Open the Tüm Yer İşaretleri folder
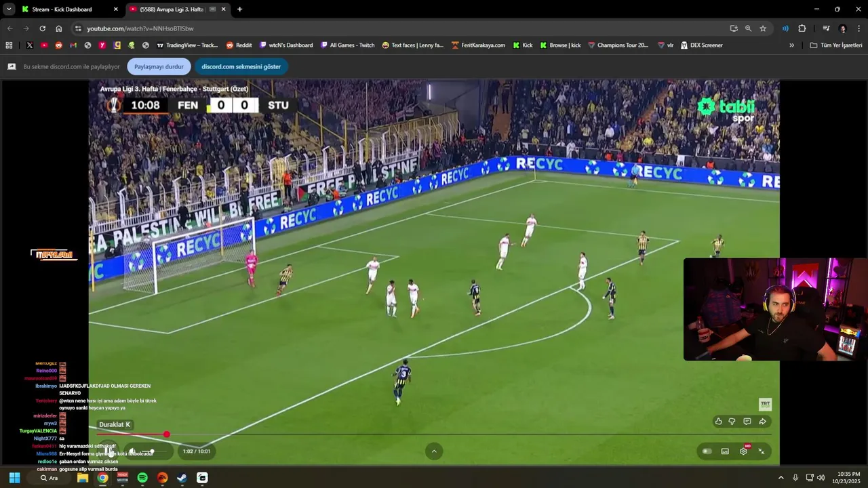 click(x=836, y=45)
